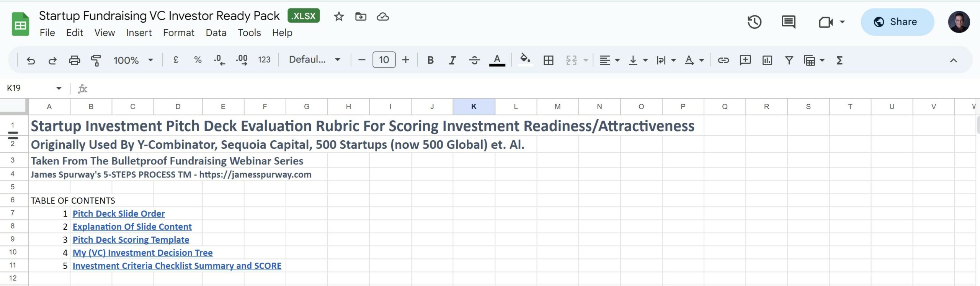Viewport: 980px width, 286px height.
Task: Insert a link with the chain icon
Action: click(723, 60)
